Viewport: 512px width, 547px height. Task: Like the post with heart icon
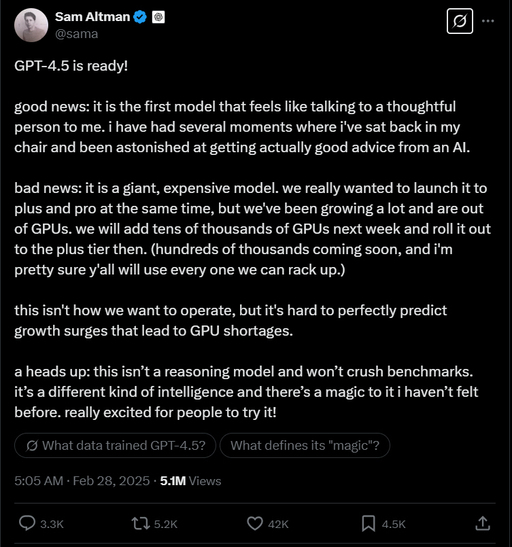pyautogui.click(x=255, y=524)
